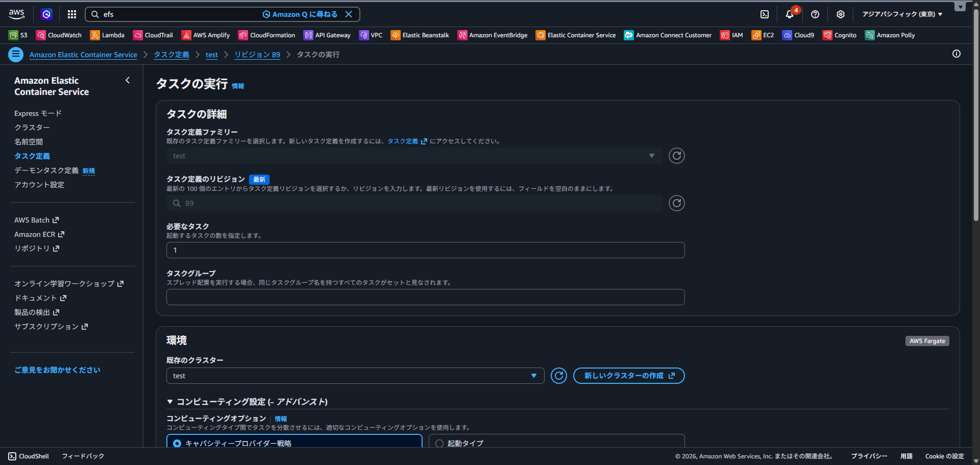
Task: Open S3 service shortcut
Action: 18,35
